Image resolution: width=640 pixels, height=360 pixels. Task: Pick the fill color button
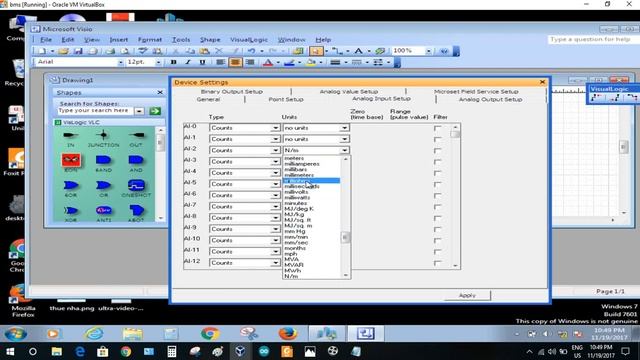click(311, 62)
